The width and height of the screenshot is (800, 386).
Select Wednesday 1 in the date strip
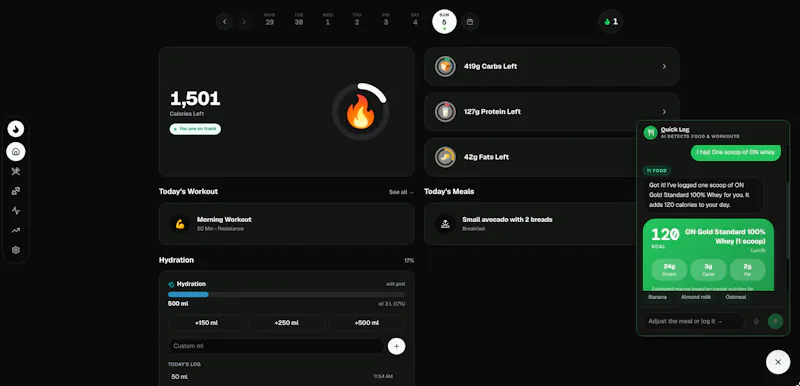click(328, 19)
